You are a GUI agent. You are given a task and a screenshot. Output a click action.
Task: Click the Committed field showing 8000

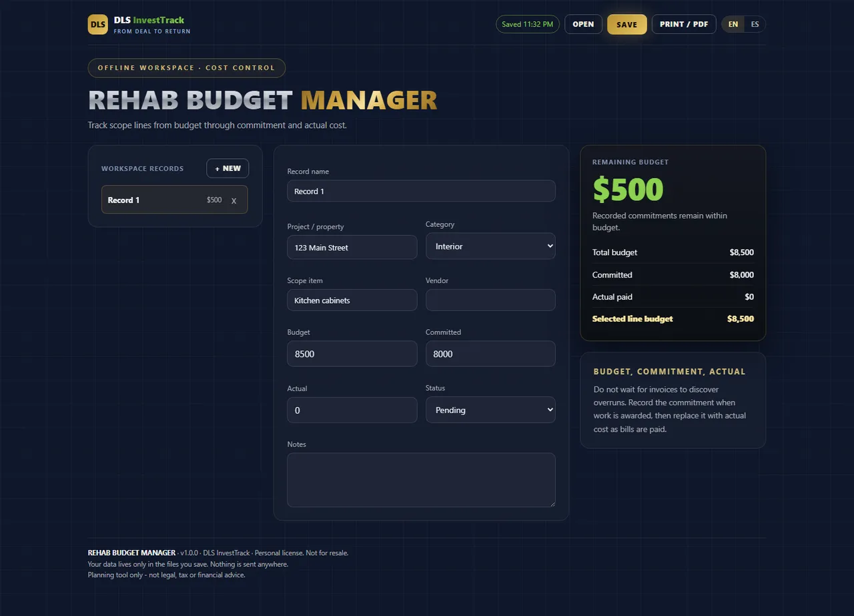[x=490, y=354]
